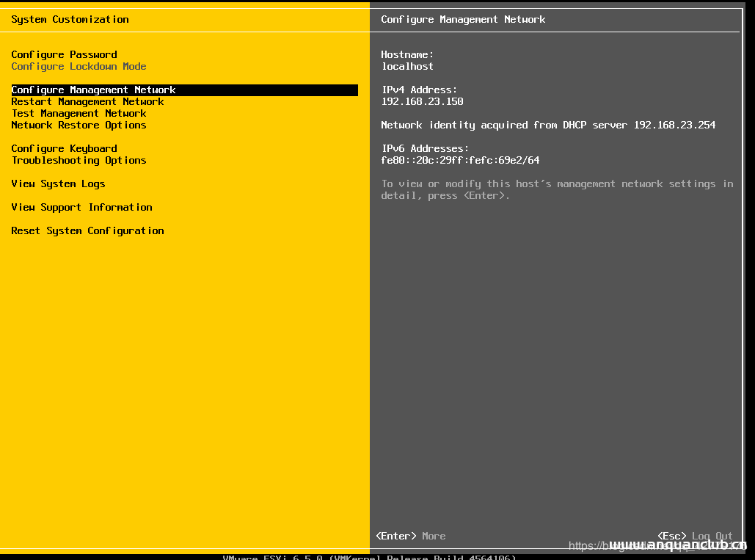This screenshot has width=755, height=560.
Task: Open Network Restore Options
Action: (79, 125)
